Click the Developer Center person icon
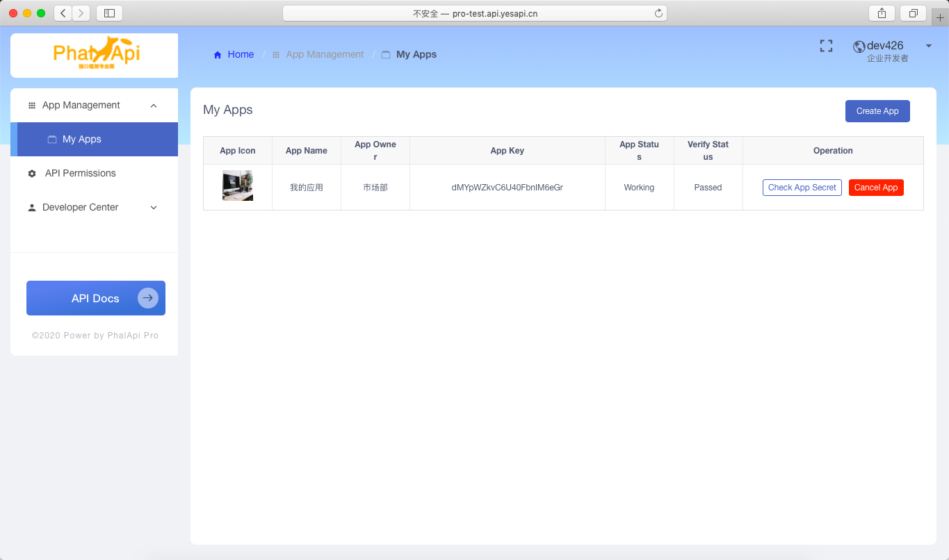Viewport: 949px width, 560px height. tap(32, 208)
